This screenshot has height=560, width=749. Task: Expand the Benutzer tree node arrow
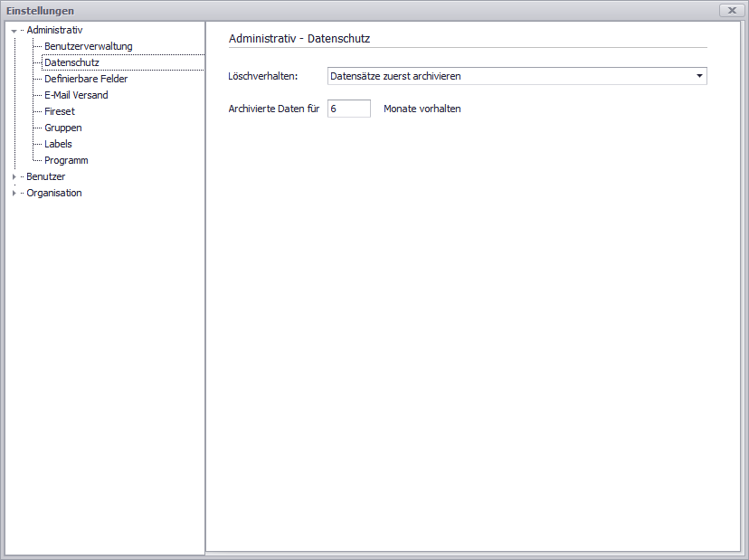tap(14, 177)
